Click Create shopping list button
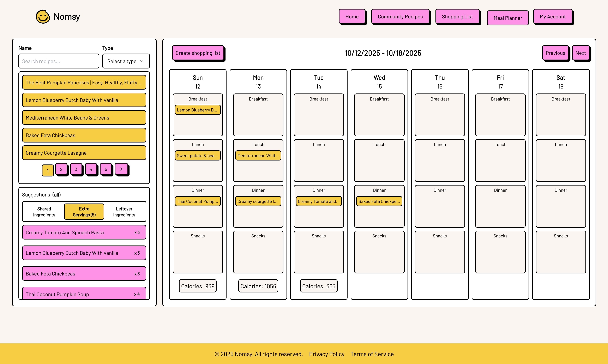The width and height of the screenshot is (608, 364). pyautogui.click(x=198, y=53)
